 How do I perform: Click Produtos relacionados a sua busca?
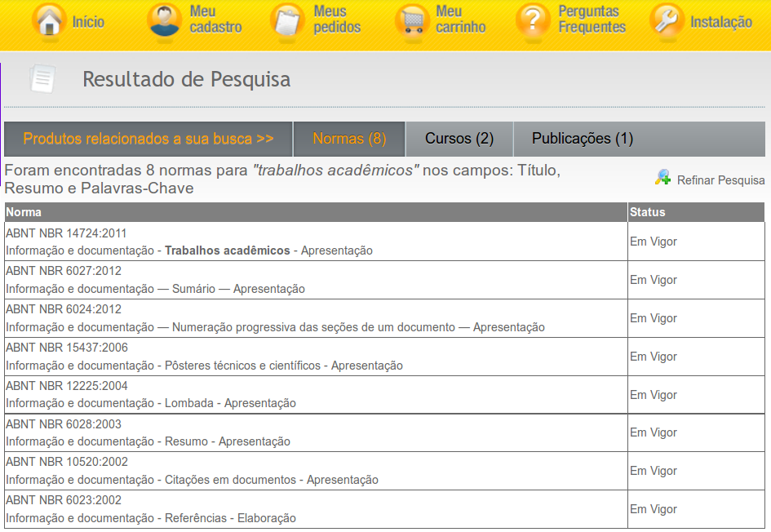click(x=148, y=139)
